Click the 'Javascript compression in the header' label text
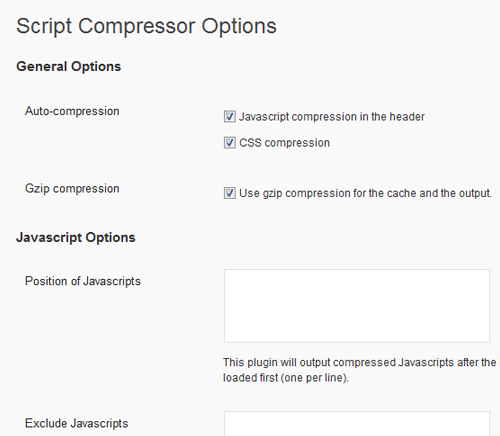500x436 pixels. point(332,117)
